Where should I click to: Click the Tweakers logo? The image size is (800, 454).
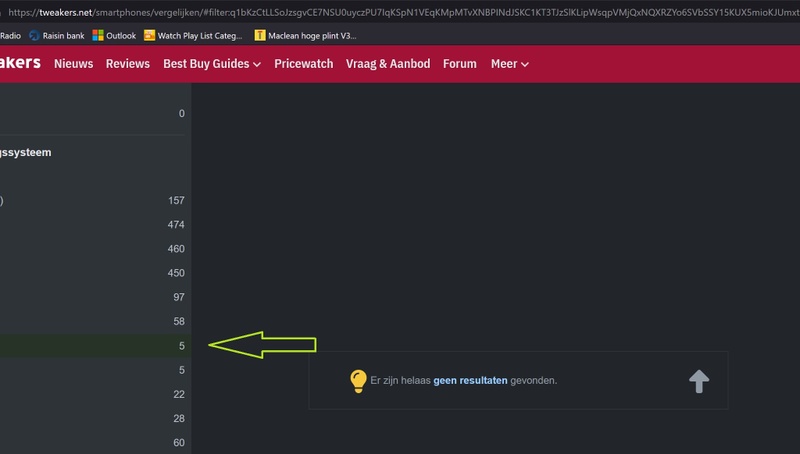coord(20,63)
